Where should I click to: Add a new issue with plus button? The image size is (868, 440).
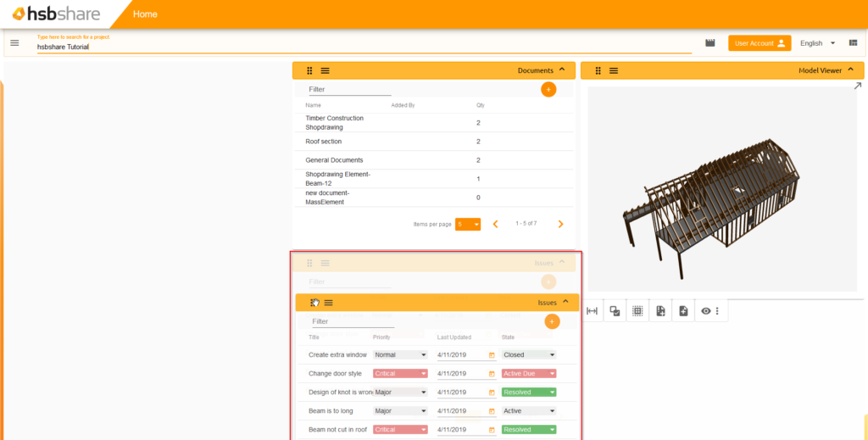point(551,321)
